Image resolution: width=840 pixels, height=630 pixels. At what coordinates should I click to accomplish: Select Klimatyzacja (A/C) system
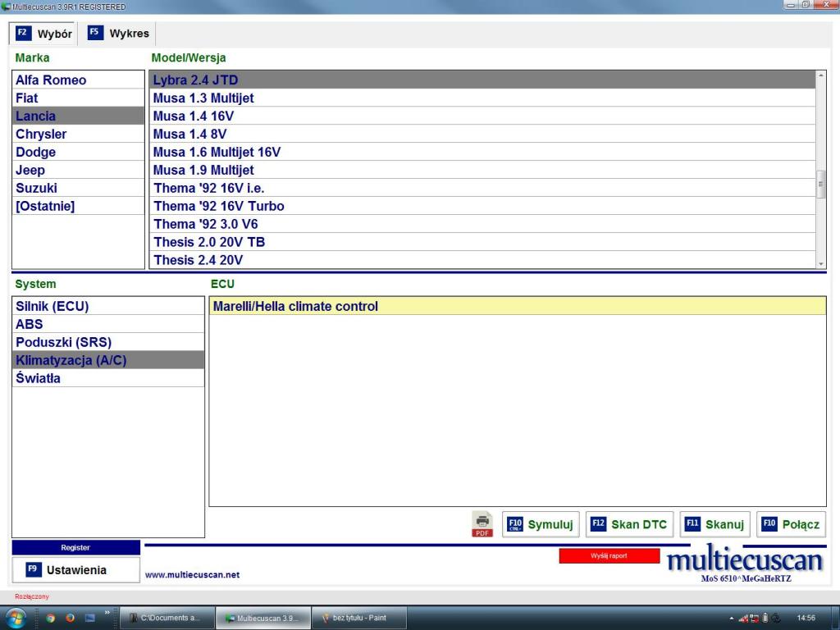(x=108, y=360)
